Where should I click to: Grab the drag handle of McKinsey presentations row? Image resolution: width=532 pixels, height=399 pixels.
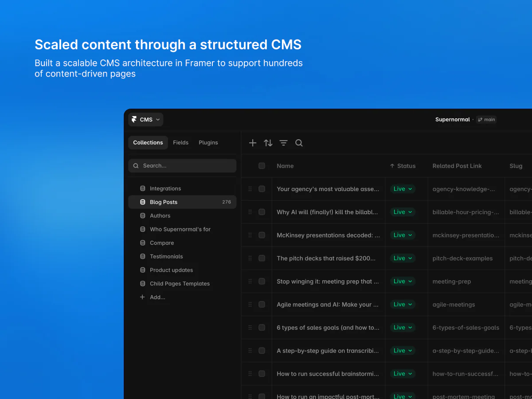[x=250, y=235]
